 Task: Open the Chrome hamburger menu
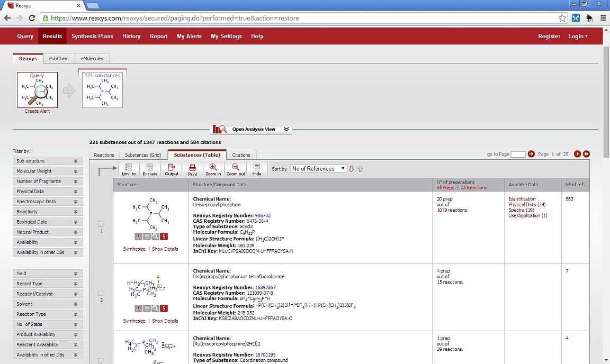603,18
